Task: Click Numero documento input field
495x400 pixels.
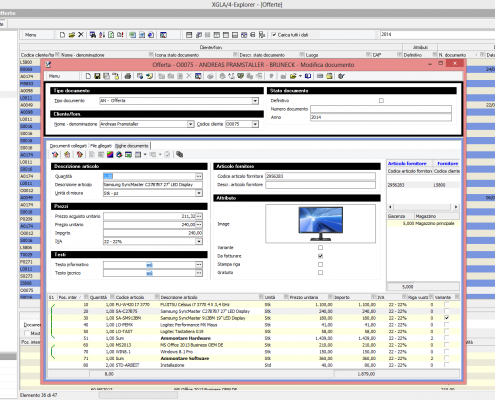Action: 381,109
